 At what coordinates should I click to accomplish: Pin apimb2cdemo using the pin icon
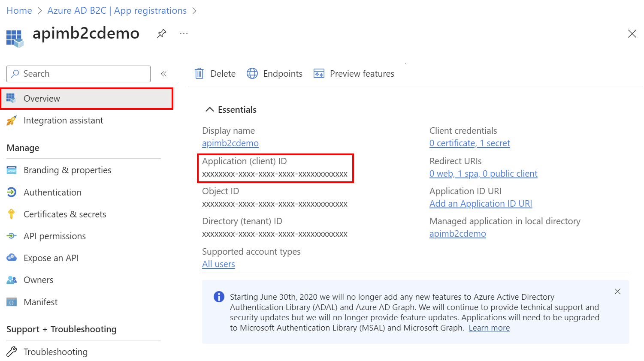pyautogui.click(x=161, y=33)
